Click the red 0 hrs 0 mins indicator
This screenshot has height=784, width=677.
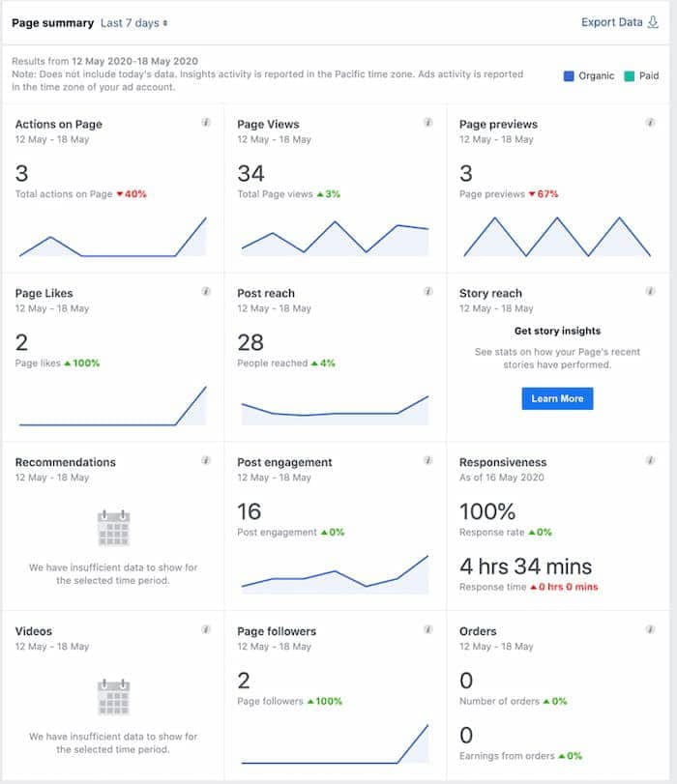564,587
